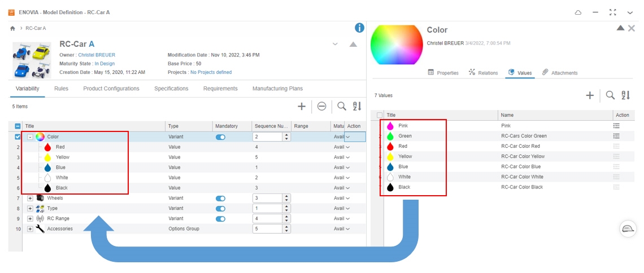Click the RC Range antenna icon
This screenshot has height=273, width=644.
pyautogui.click(x=40, y=218)
